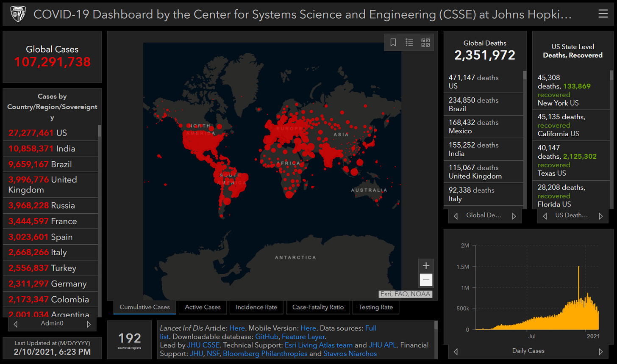Select the 168,432 deaths Mexico row
Viewport: 617px width, 364px height.
(484, 127)
